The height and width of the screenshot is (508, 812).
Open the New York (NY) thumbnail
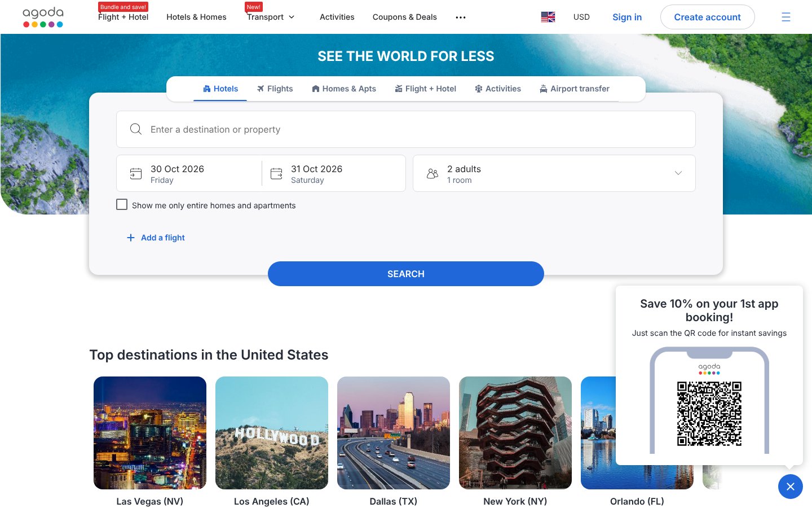click(x=515, y=433)
